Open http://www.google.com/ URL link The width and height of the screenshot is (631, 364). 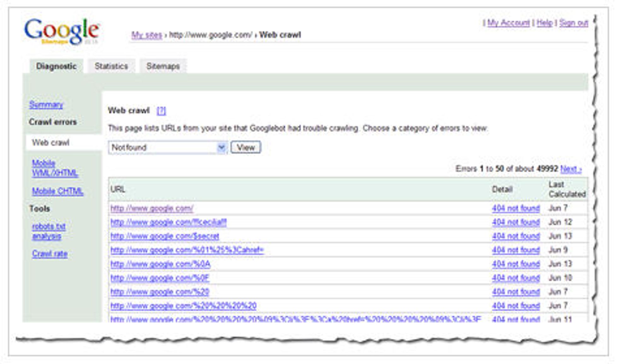tap(152, 208)
